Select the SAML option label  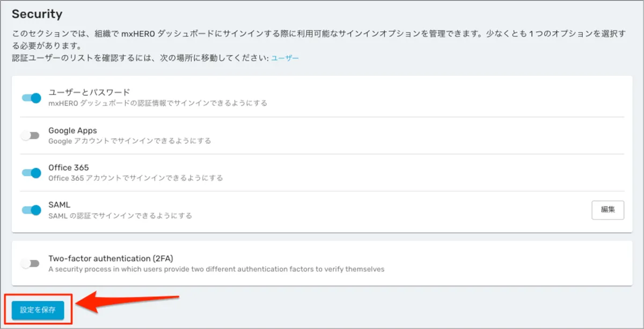point(59,204)
